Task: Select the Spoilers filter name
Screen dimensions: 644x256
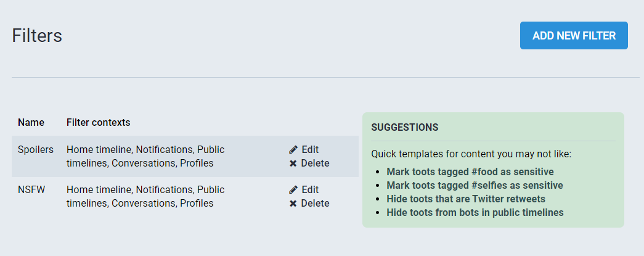Action: tap(36, 149)
